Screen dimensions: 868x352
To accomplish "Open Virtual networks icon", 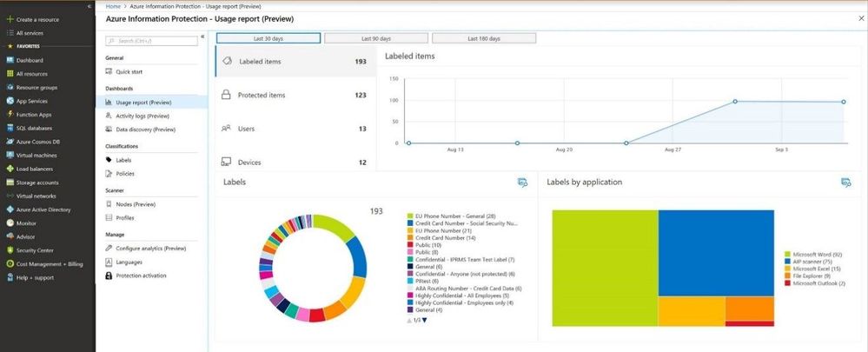I will (10, 196).
